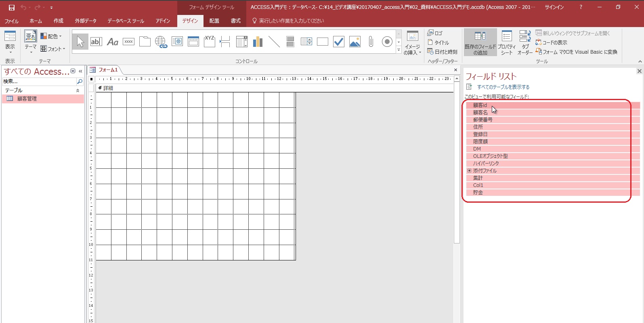The height and width of the screenshot is (323, 644).
Task: Insert a ロゴ into the header
Action: pyautogui.click(x=435, y=33)
